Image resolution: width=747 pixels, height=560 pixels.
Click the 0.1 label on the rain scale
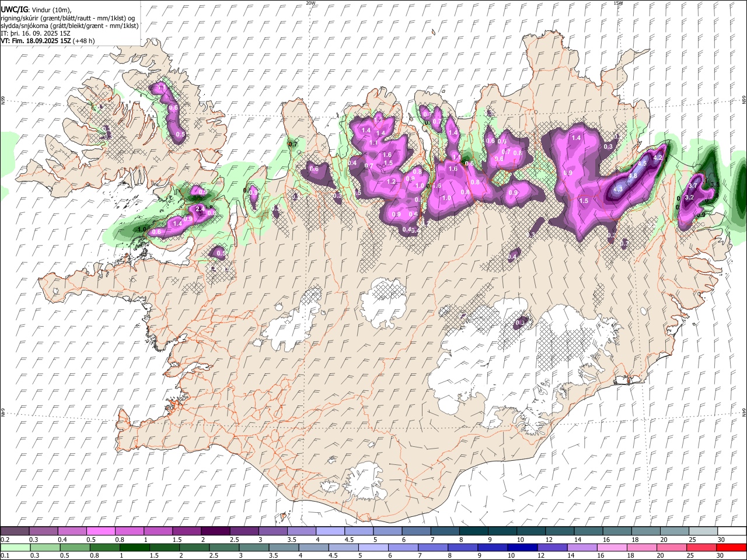pyautogui.click(x=5, y=556)
